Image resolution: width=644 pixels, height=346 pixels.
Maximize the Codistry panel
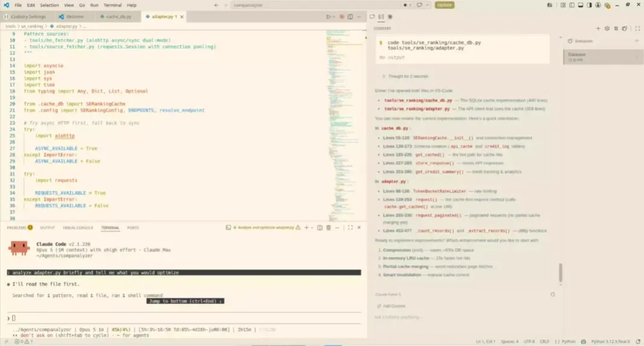pyautogui.click(x=637, y=29)
